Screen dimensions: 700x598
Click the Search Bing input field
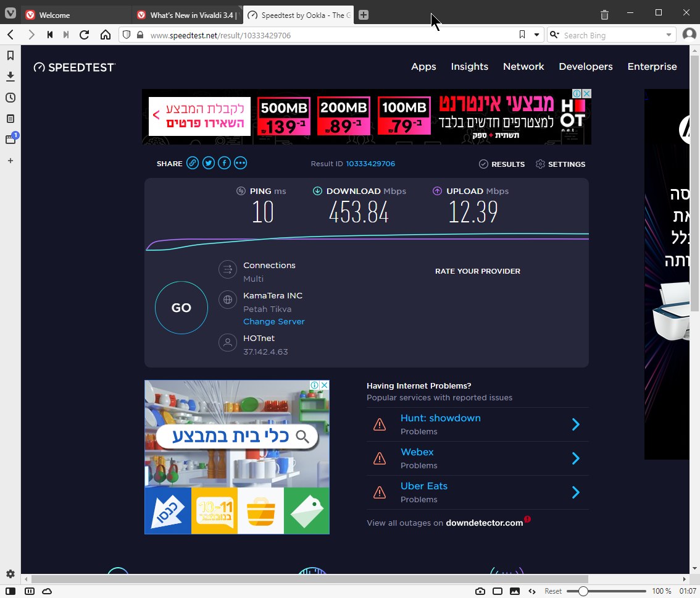(x=612, y=35)
